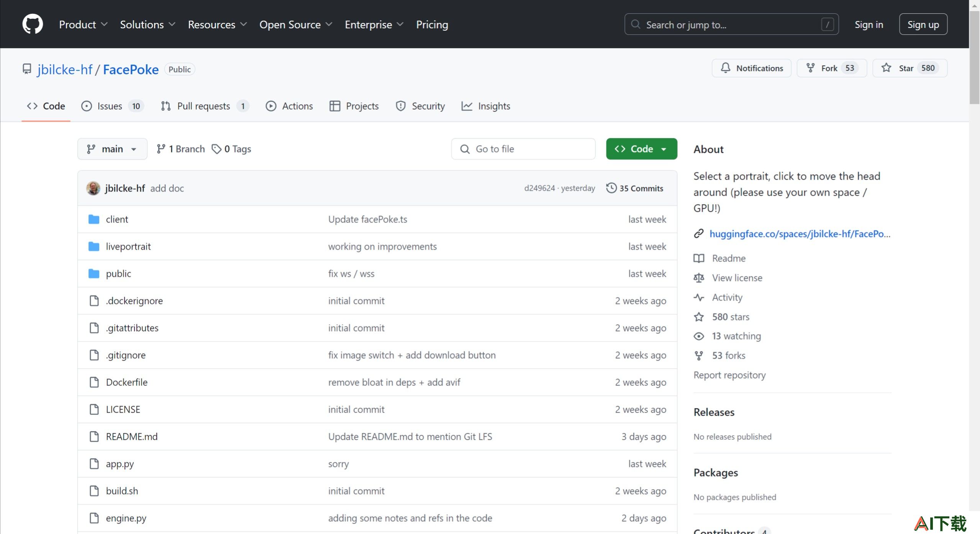Viewport: 980px width, 534px height.
Task: Click the Sign in link
Action: click(x=869, y=25)
